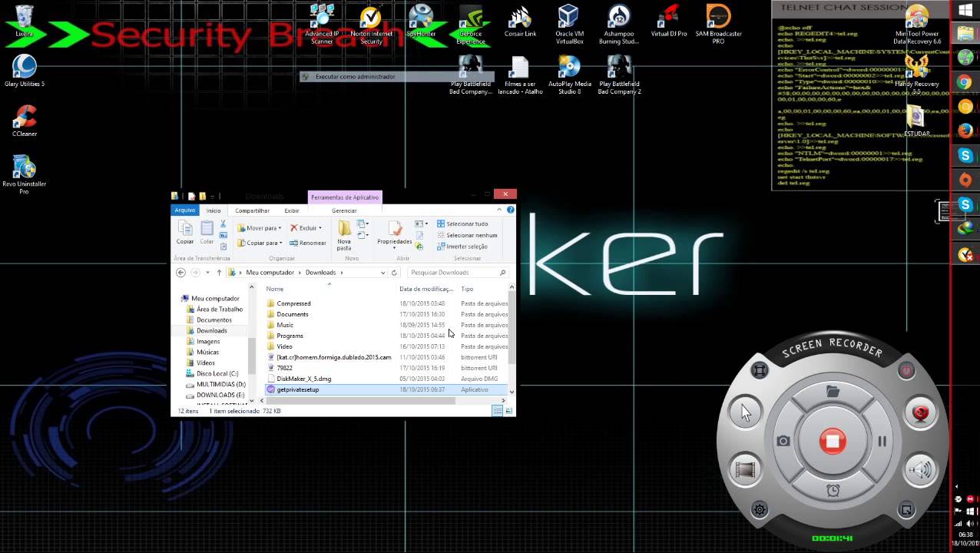The height and width of the screenshot is (553, 980).
Task: Go back with Explorer back arrow
Action: (180, 273)
